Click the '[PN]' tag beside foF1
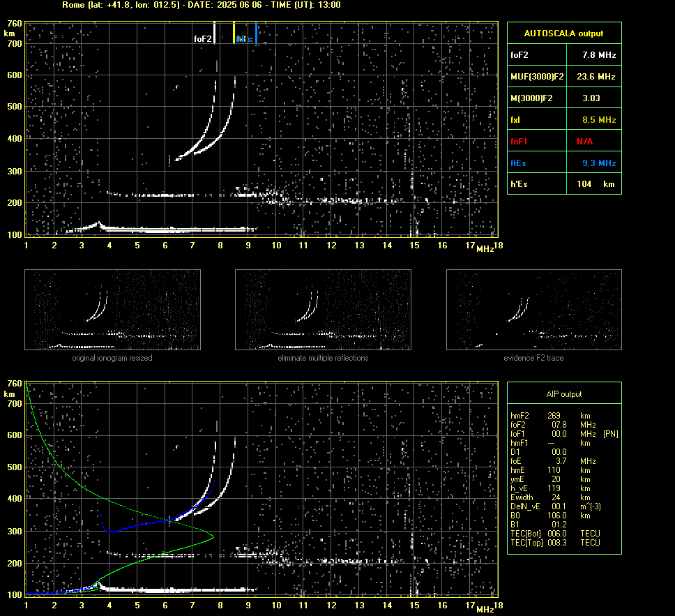Screen dimensions: 675x616 tap(610, 434)
